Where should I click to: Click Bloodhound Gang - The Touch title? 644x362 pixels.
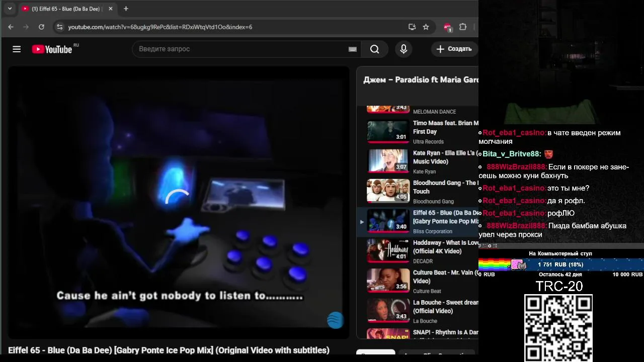[x=445, y=187]
